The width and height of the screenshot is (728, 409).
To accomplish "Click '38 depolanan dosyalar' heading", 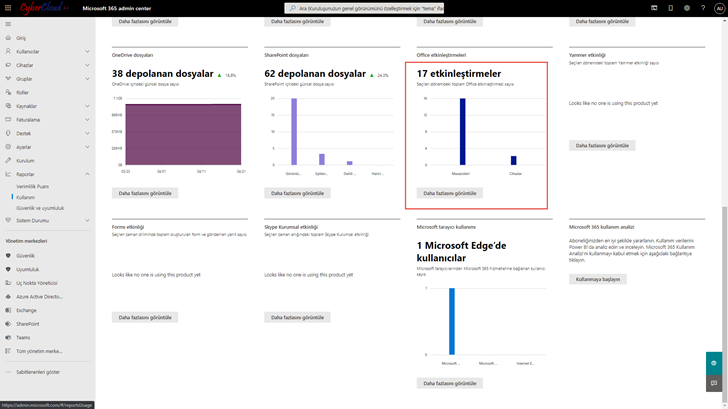I will click(162, 73).
